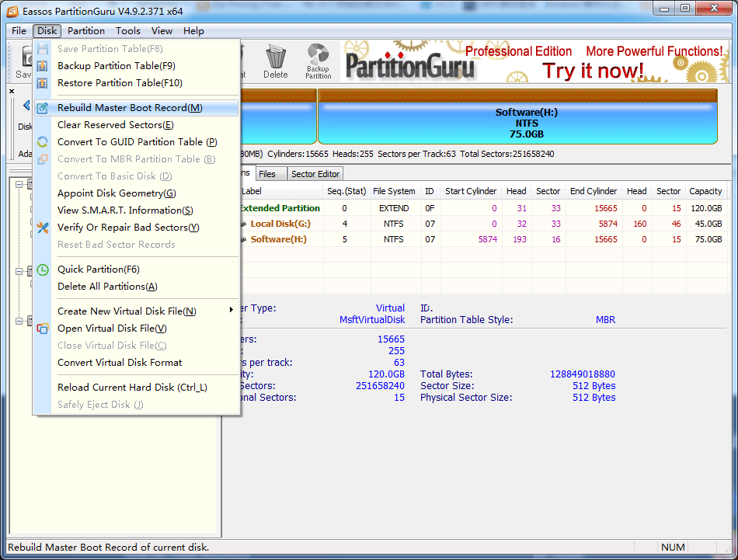Click greyed Convert To MBR Partition Table (B)

click(136, 159)
